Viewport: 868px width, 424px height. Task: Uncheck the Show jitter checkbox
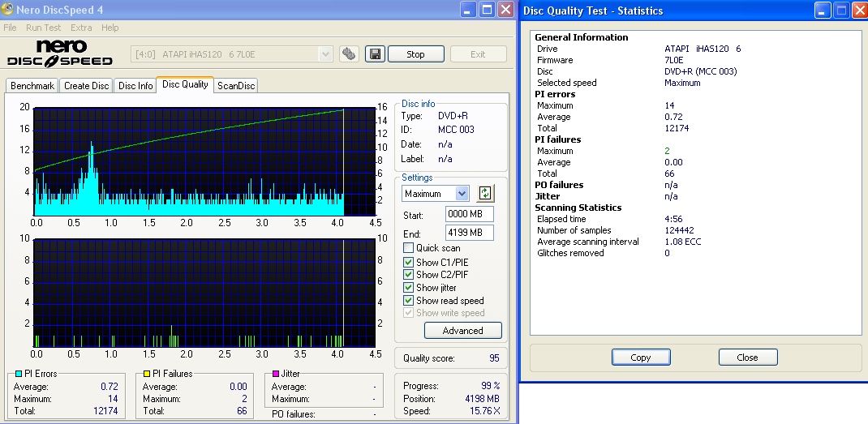coord(409,288)
